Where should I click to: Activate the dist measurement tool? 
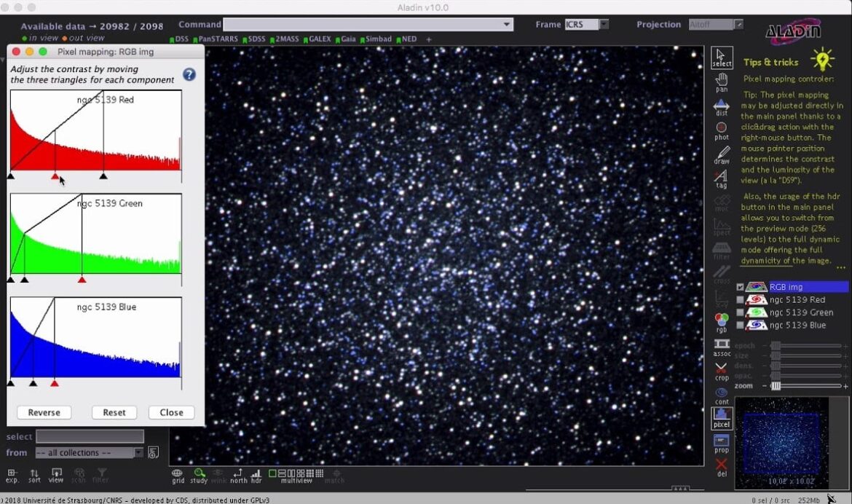coord(721,106)
